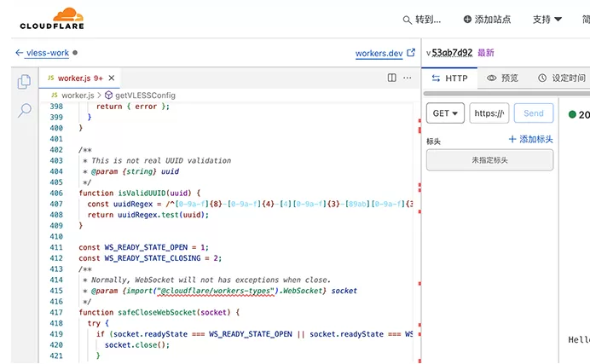Click the 'This is not real UUID validation' comment

click(161, 160)
